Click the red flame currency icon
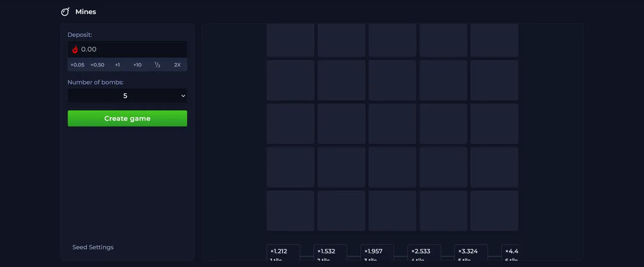Screen dimensions: 644x267 pos(75,49)
